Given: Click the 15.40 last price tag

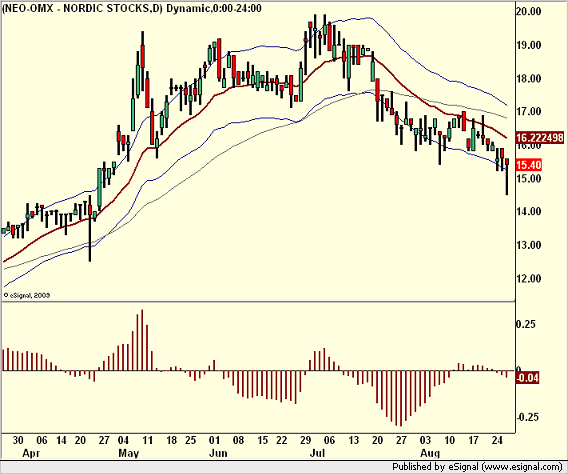Looking at the screenshot, I should point(529,165).
